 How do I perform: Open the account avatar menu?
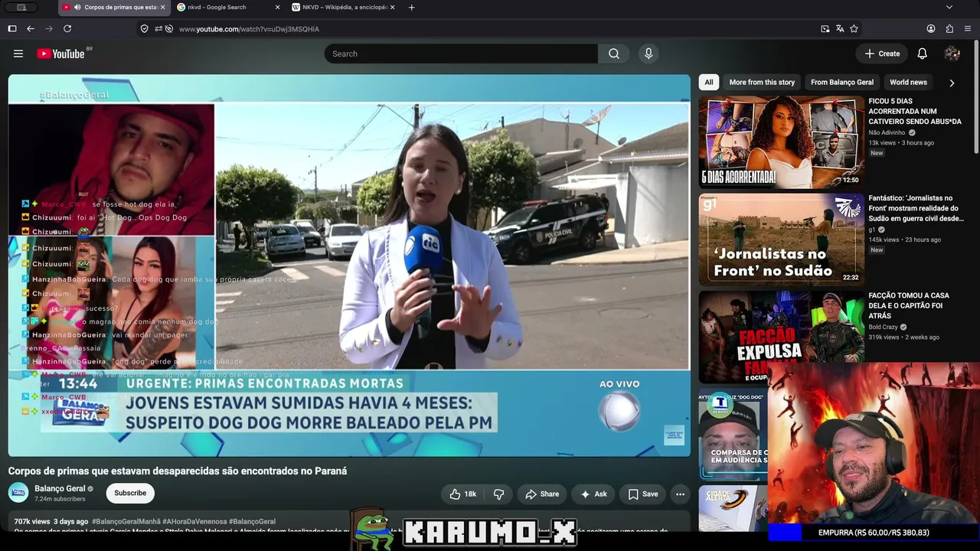952,54
